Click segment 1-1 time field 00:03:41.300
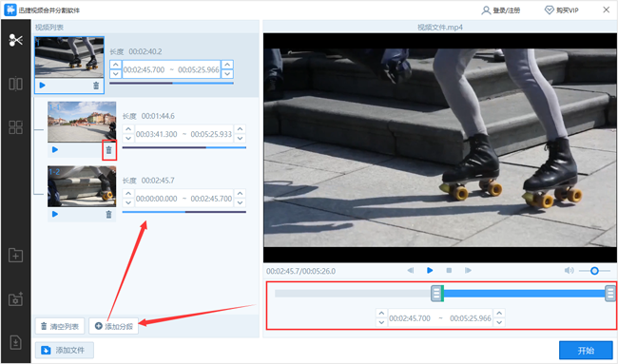The width and height of the screenshot is (618, 364). tap(157, 134)
